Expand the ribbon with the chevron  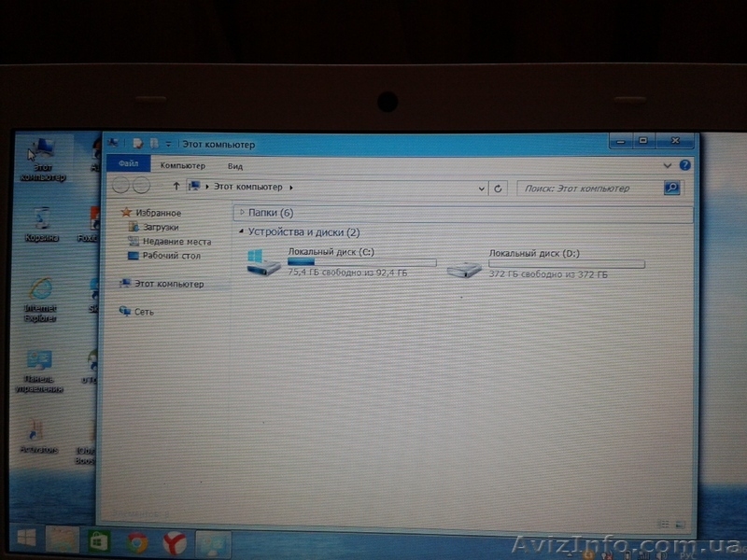tap(668, 165)
